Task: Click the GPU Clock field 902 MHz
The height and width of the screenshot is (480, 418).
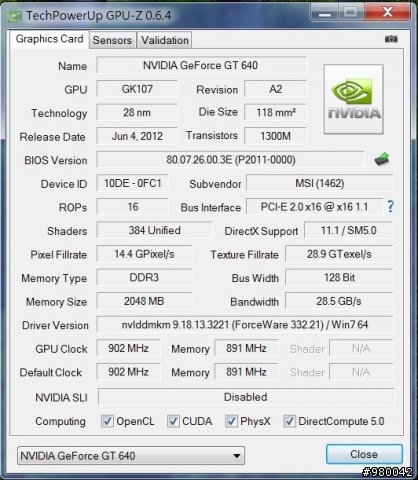Action: (128, 348)
